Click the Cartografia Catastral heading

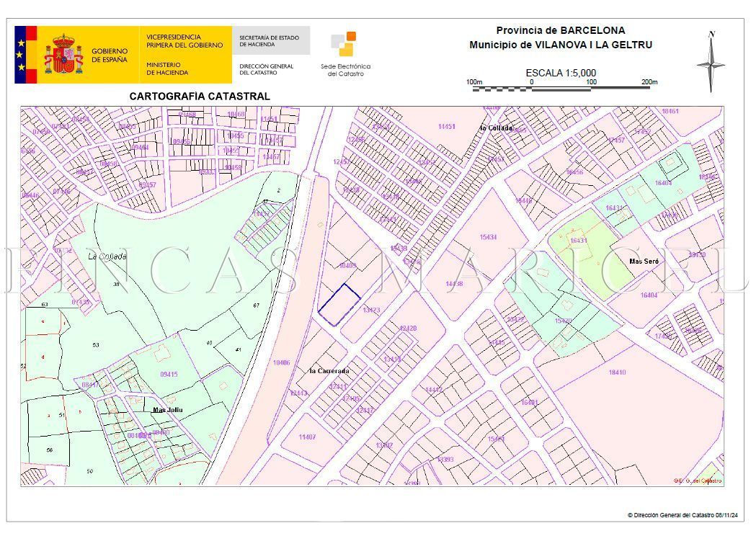(200, 96)
